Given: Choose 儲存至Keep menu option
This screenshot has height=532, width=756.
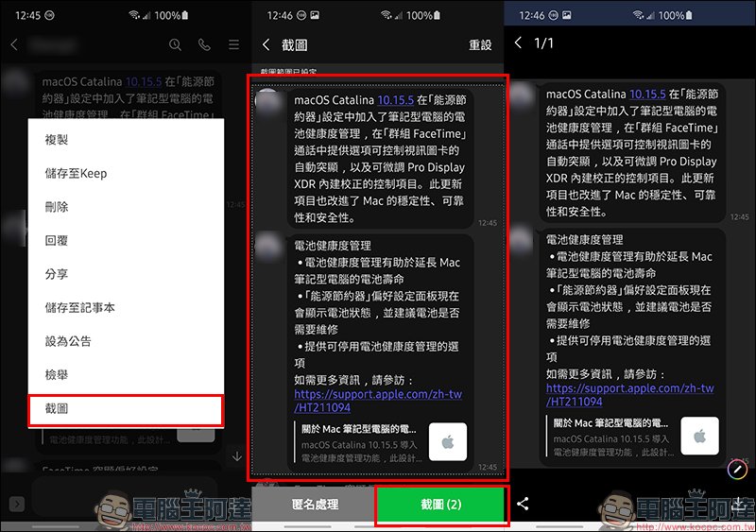Looking at the screenshot, I should click(x=126, y=173).
